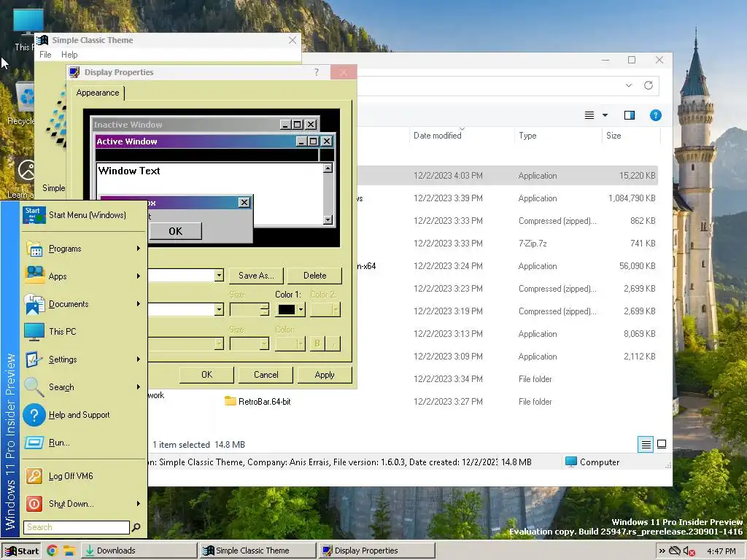Click the Start Menu (Windows) icon
The height and width of the screenshot is (560, 747).
coord(34,215)
